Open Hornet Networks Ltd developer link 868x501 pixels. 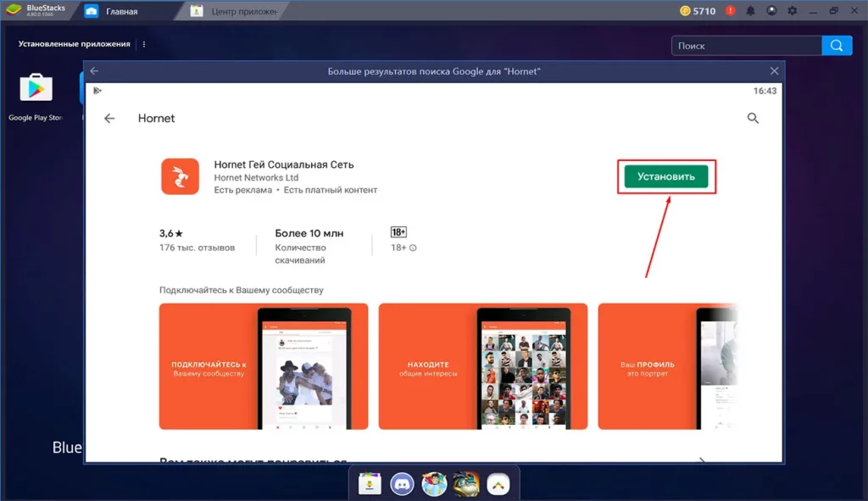point(256,178)
